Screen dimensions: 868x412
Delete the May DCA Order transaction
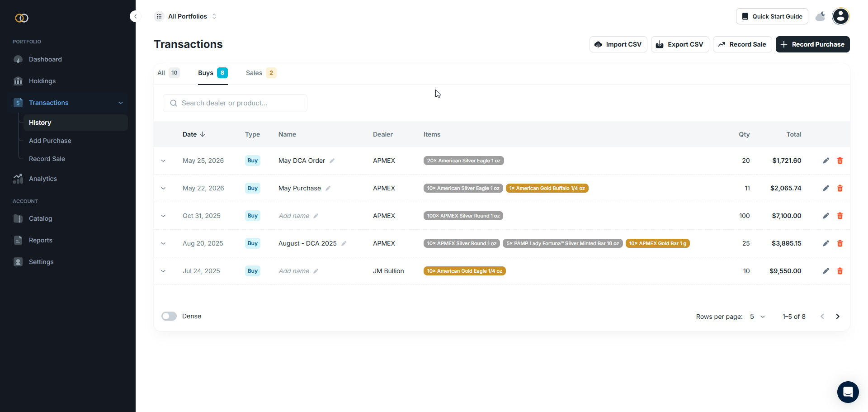840,161
